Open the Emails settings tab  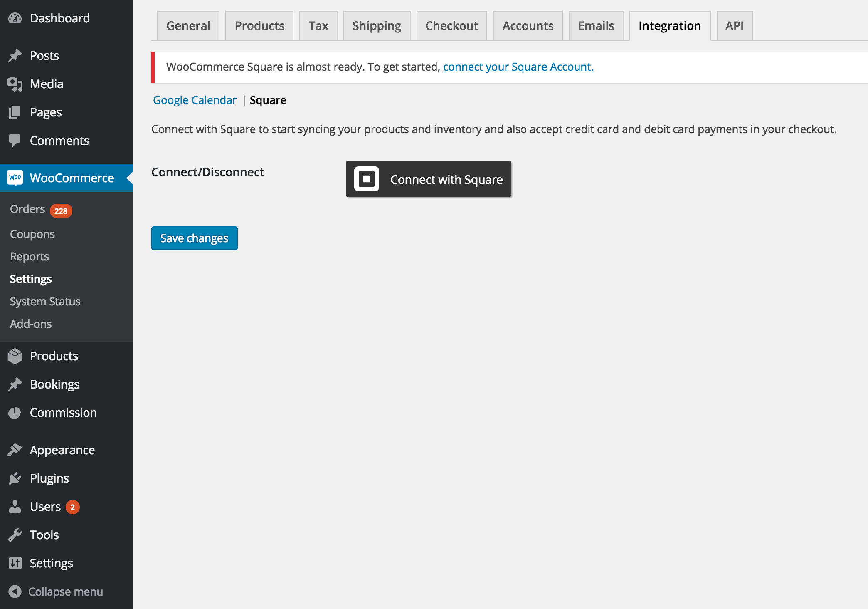tap(596, 25)
